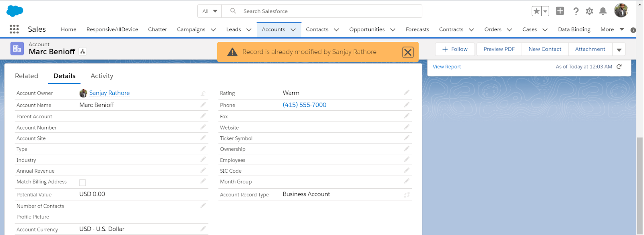The width and height of the screenshot is (644, 235).
Task: Open the Forecasts nav item
Action: (x=417, y=29)
